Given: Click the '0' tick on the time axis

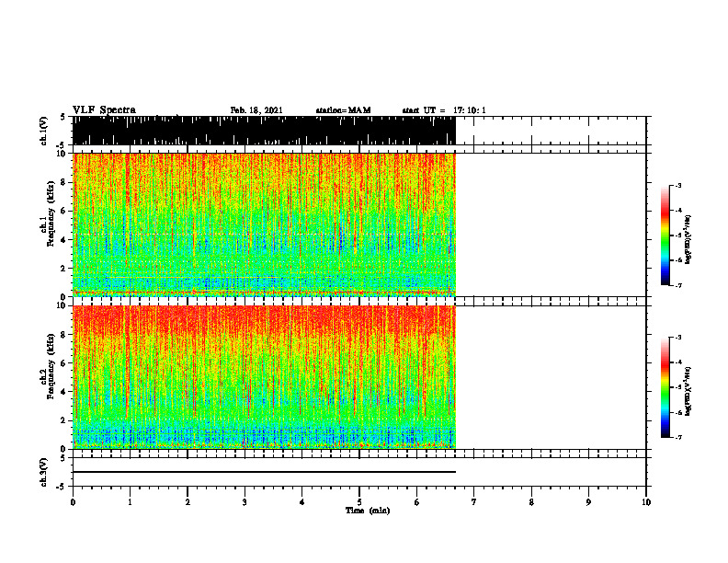Looking at the screenshot, I should click(73, 502).
